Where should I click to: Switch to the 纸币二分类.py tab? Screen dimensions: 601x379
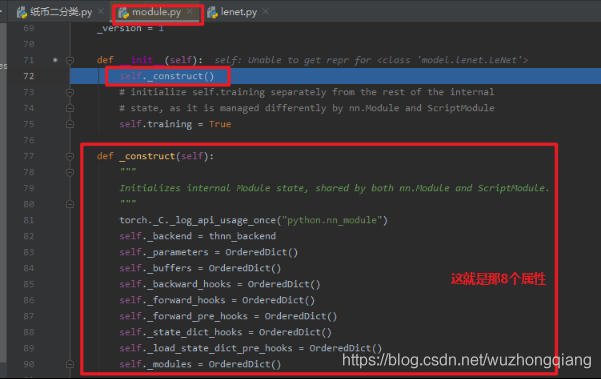(x=54, y=12)
